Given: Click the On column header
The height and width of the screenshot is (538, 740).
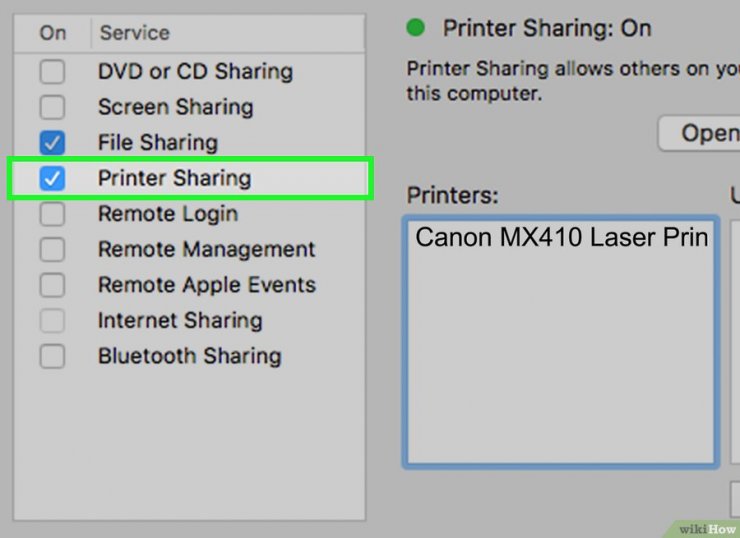Looking at the screenshot, I should pos(52,33).
